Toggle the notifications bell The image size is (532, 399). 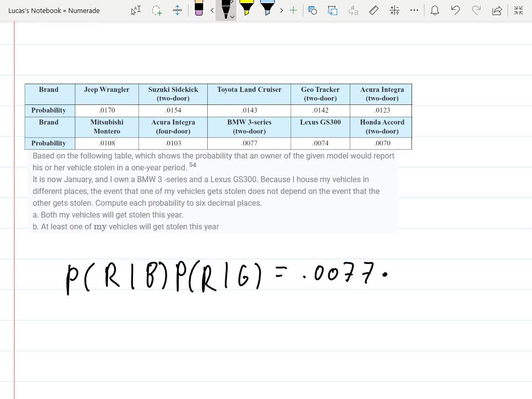(435, 10)
